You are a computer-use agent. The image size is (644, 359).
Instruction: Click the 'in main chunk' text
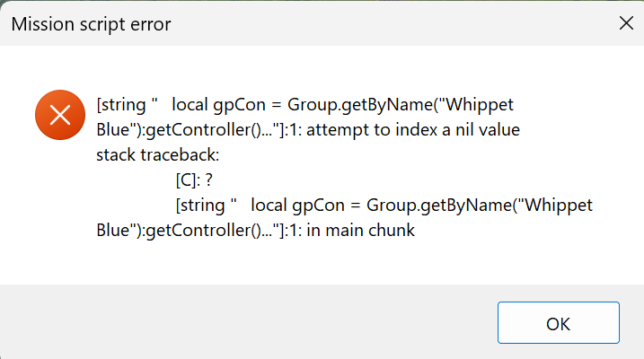click(x=360, y=230)
